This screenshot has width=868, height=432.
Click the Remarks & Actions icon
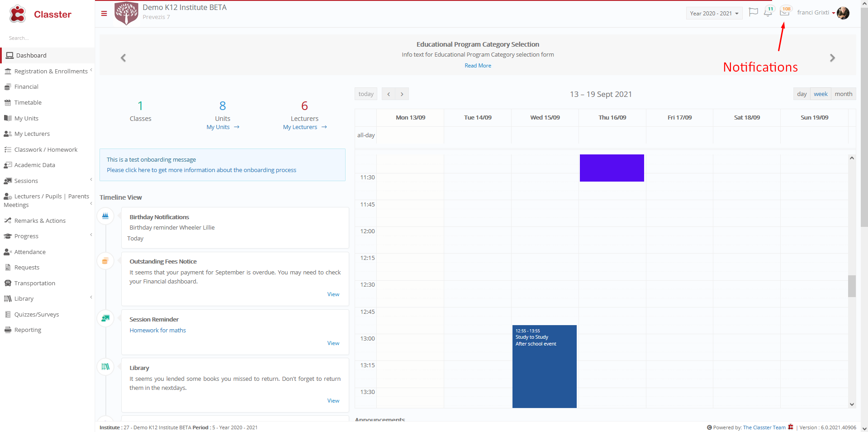click(x=8, y=221)
